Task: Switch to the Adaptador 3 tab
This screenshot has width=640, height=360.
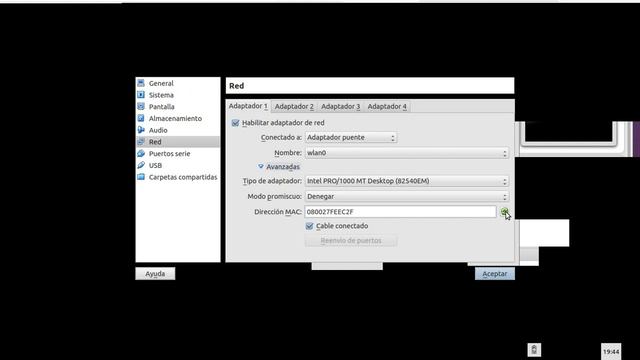Action: [x=340, y=107]
